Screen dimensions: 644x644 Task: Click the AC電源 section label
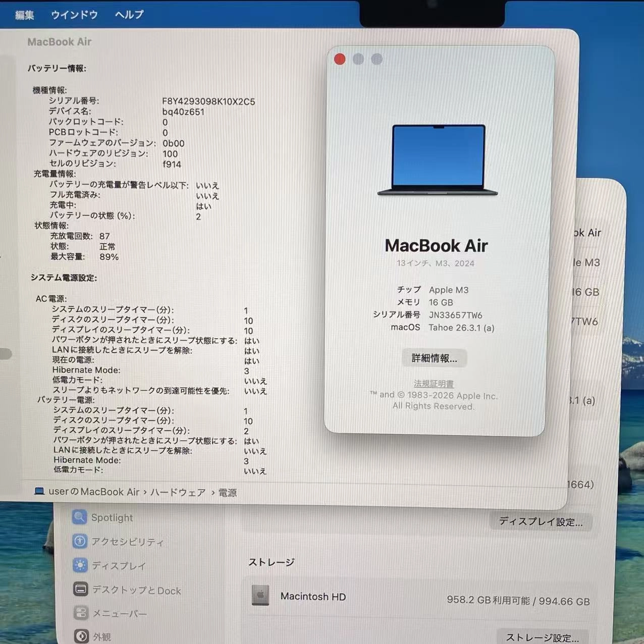(51, 299)
